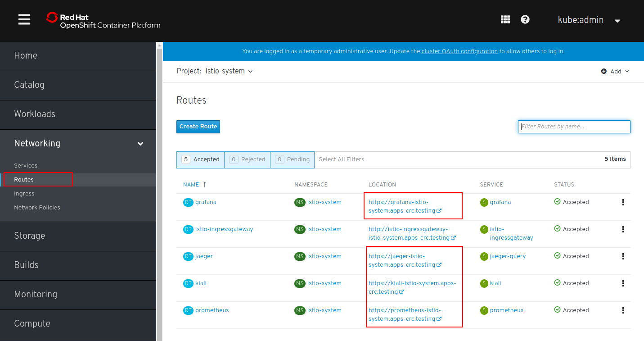Open the Compute navigation section
Viewport: 644px width, 341px height.
coord(78,324)
